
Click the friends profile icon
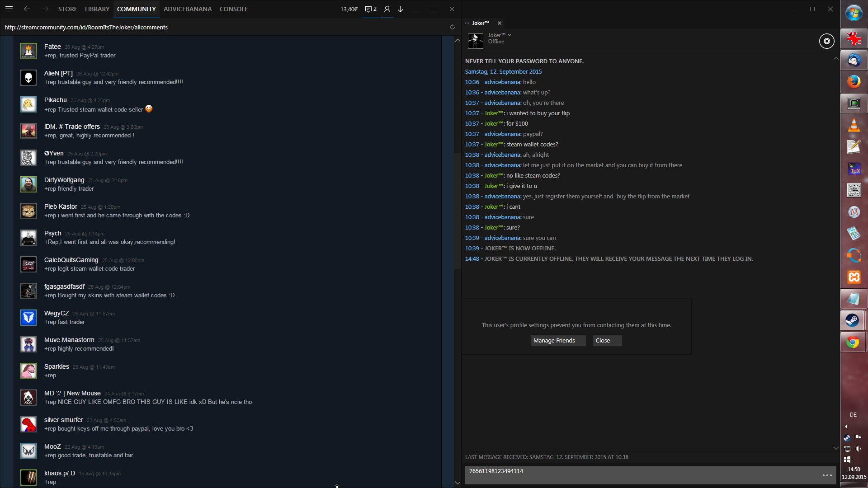(387, 9)
